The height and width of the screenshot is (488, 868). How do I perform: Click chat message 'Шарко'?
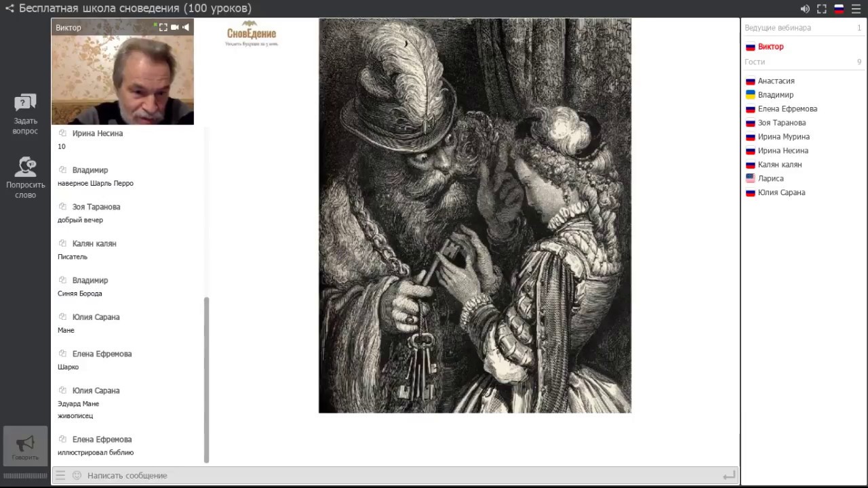[68, 367]
